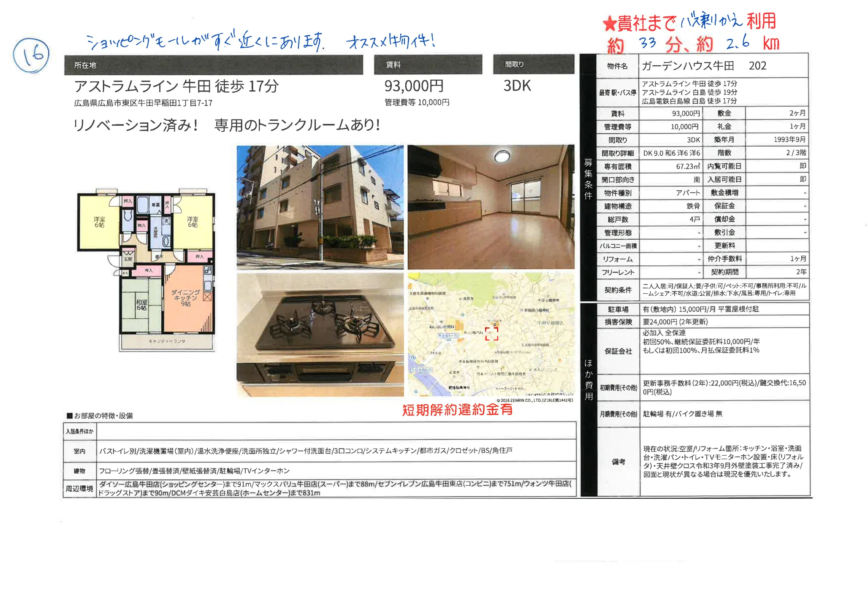
Task: Click the red star beside 貴社まで
Action: [x=609, y=24]
